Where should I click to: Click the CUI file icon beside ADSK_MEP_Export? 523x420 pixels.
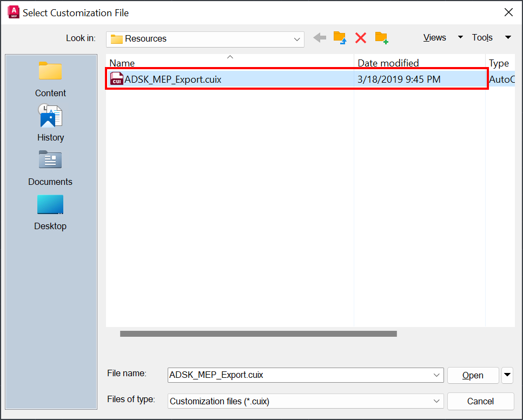tap(117, 79)
